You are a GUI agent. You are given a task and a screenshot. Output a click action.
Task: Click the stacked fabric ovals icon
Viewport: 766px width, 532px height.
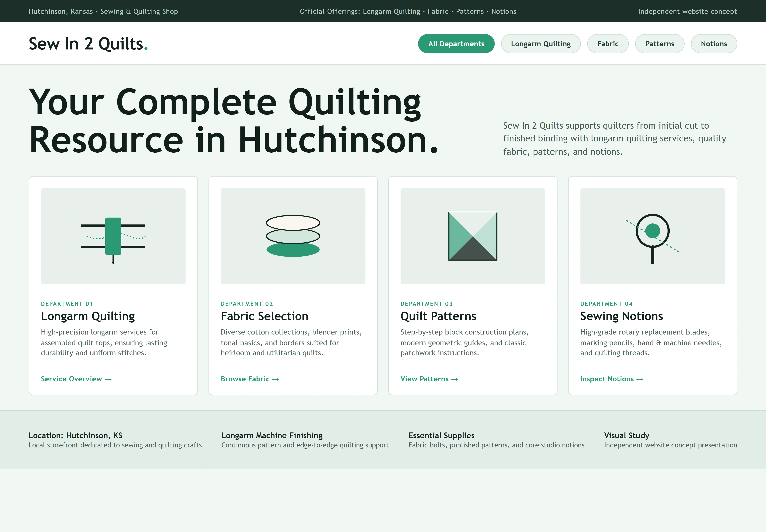293,236
